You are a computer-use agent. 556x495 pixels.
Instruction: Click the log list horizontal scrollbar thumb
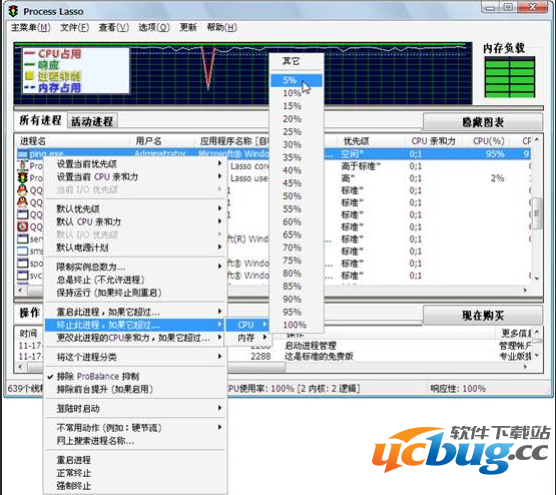coord(156,367)
